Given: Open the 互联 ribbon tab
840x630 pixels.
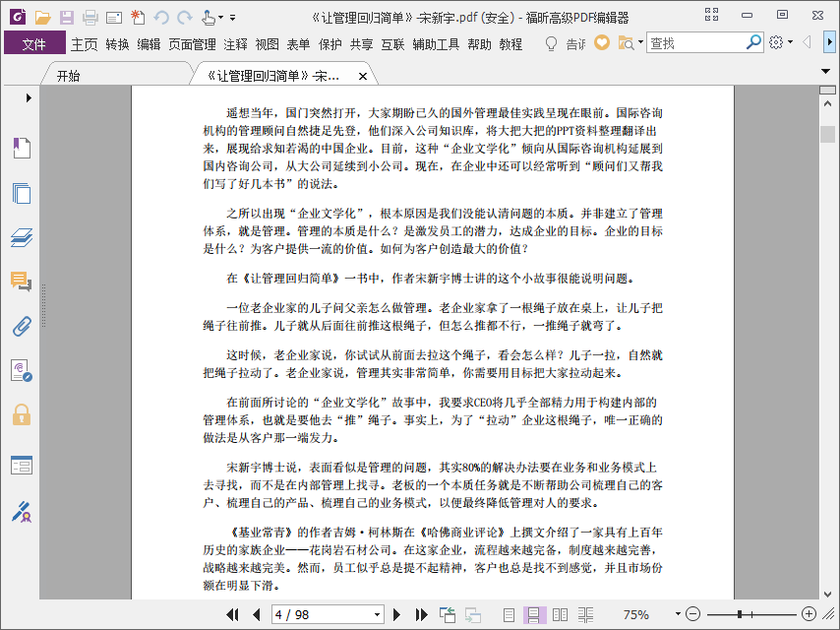Looking at the screenshot, I should click(392, 44).
